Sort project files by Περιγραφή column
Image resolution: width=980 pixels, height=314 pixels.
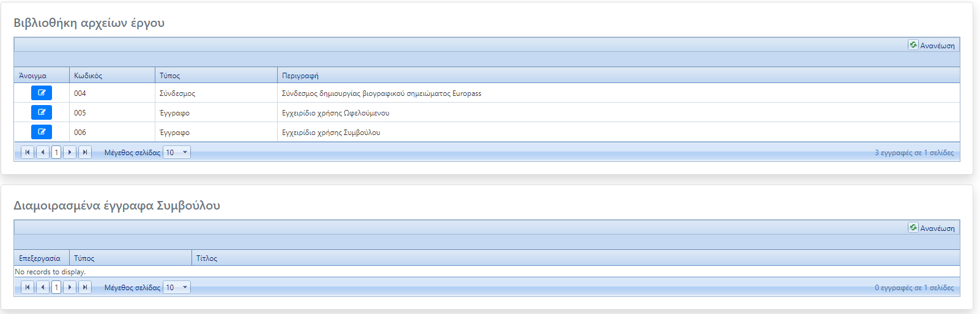(x=300, y=76)
